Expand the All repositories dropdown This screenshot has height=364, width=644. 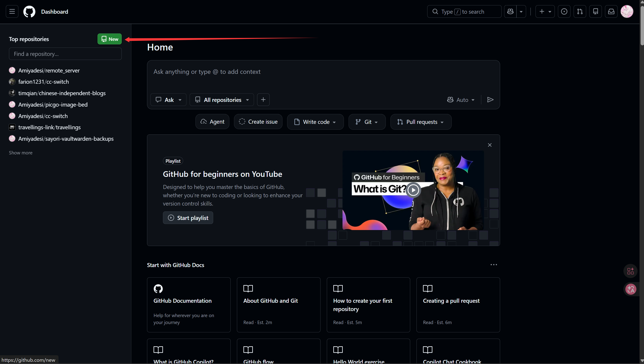coord(222,100)
